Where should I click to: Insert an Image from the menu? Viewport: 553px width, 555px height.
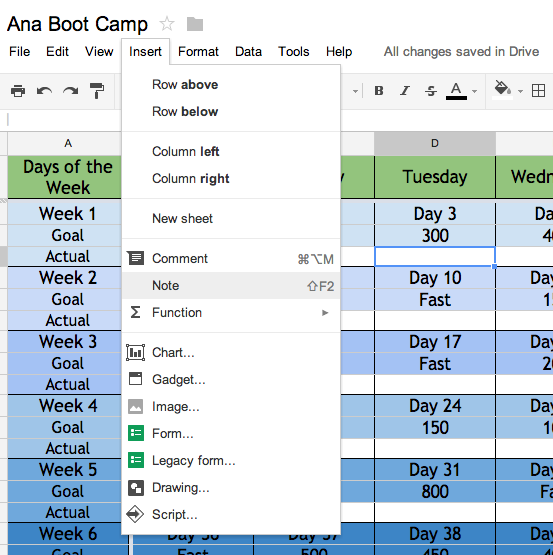231,407
